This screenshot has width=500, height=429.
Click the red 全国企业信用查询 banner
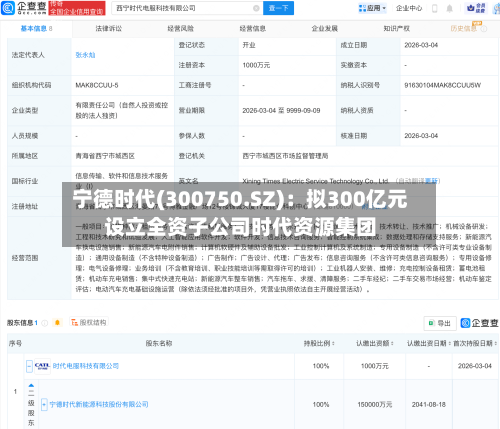[x=77, y=8]
